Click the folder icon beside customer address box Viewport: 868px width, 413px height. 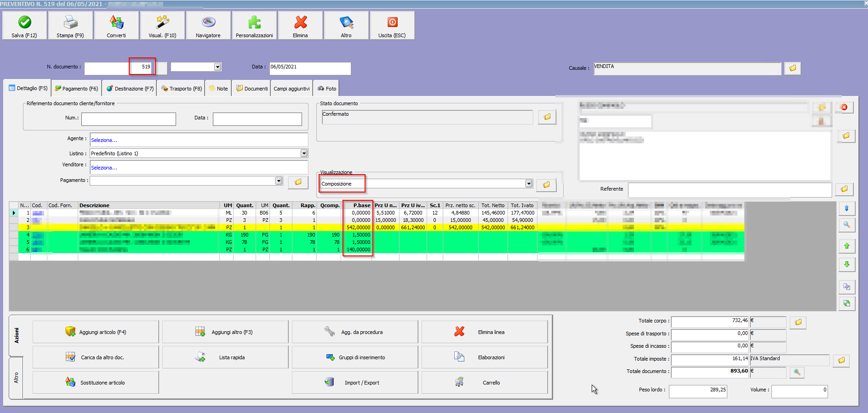pyautogui.click(x=846, y=136)
